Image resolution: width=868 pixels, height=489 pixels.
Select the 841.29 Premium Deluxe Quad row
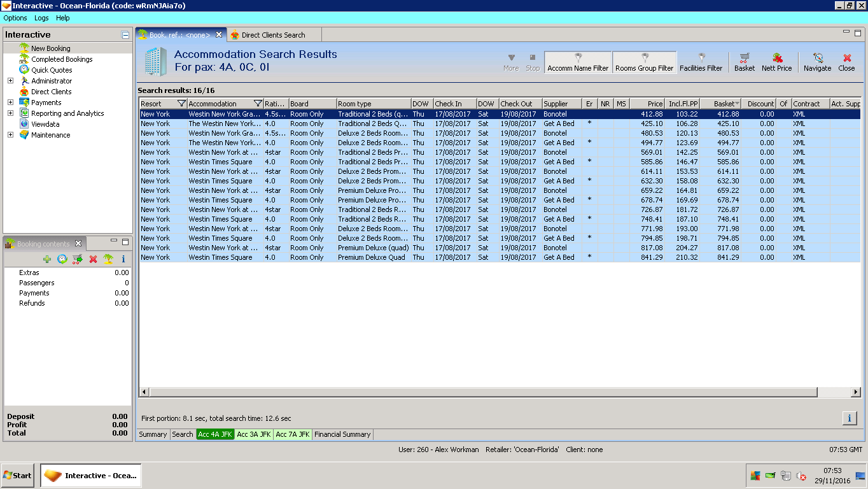[500, 257]
